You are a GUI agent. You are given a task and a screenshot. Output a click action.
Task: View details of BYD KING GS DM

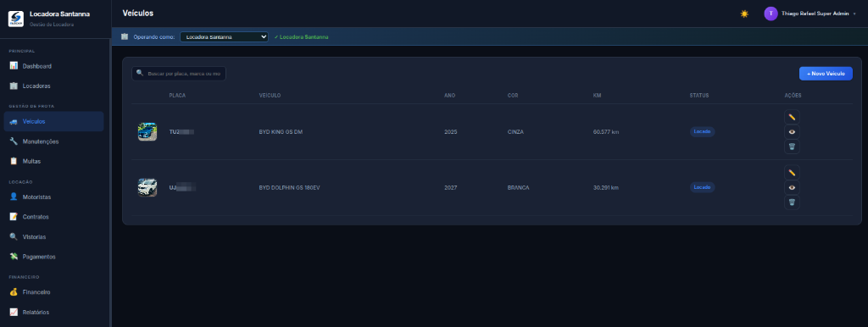click(x=792, y=131)
